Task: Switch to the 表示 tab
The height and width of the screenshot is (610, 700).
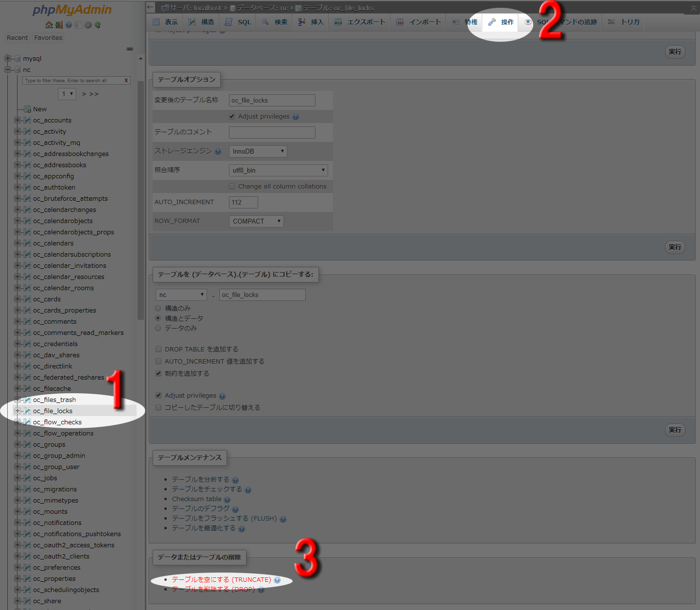Action: point(165,22)
